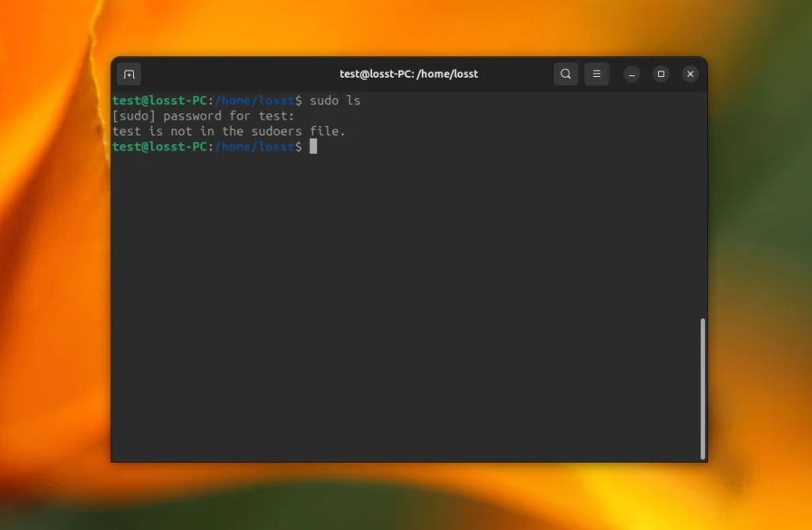Open a new terminal tab

[129, 74]
